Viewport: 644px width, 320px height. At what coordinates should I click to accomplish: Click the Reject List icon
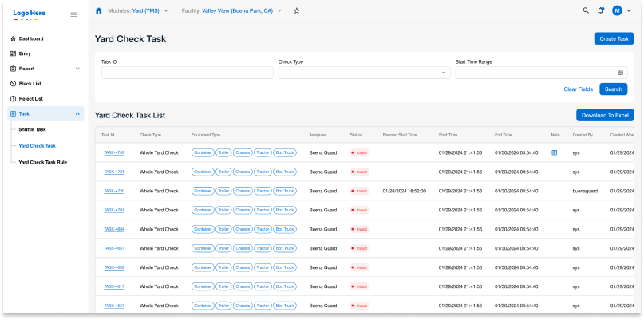[x=13, y=99]
